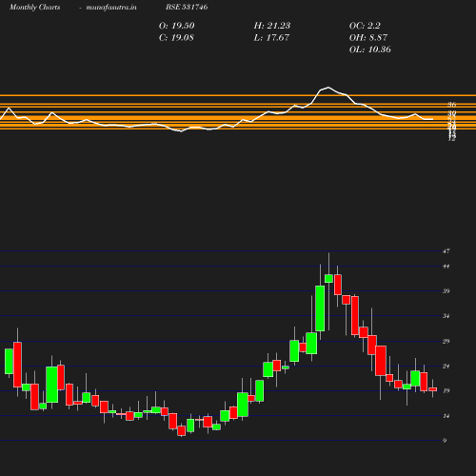Click price axis label 29

(x=446, y=342)
